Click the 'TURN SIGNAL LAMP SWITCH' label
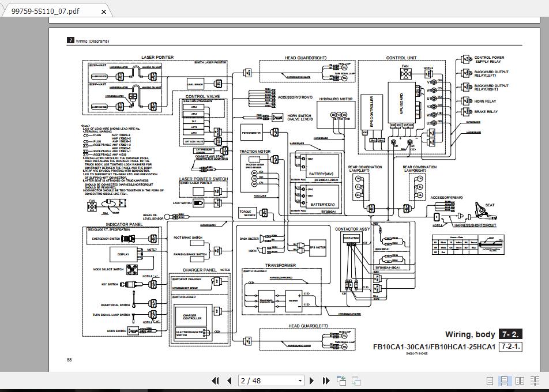Image resolution: width=549 pixels, height=392 pixels. 111,315
